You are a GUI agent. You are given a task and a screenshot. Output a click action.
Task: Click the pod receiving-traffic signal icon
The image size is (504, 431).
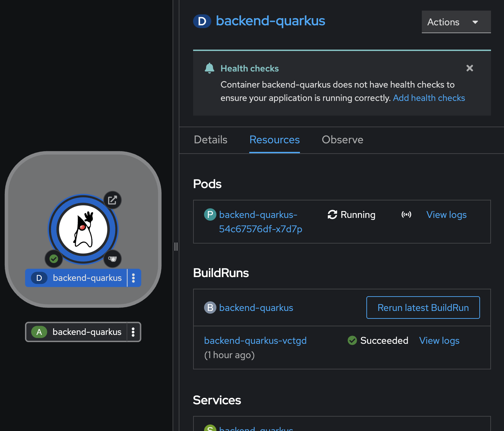coord(406,215)
